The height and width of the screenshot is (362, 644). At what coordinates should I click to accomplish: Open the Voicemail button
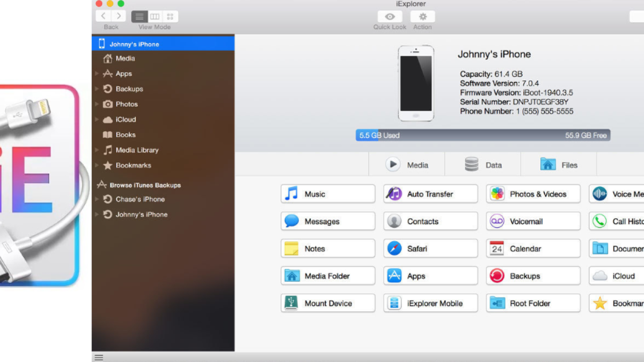533,221
